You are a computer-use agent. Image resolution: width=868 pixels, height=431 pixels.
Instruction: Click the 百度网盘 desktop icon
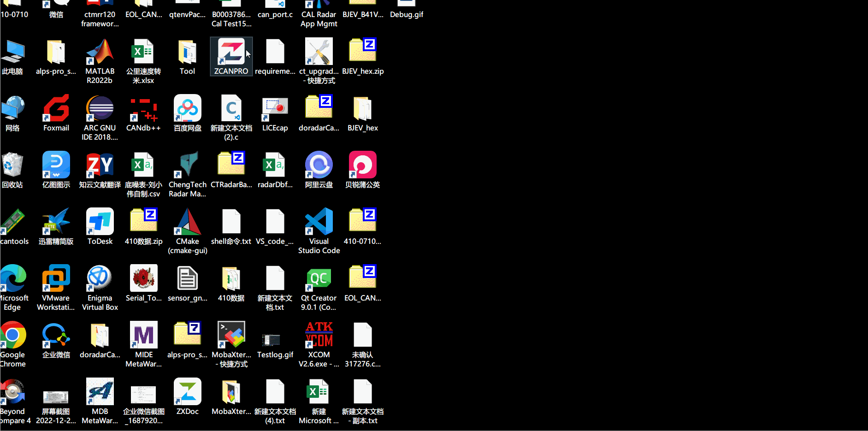click(187, 109)
